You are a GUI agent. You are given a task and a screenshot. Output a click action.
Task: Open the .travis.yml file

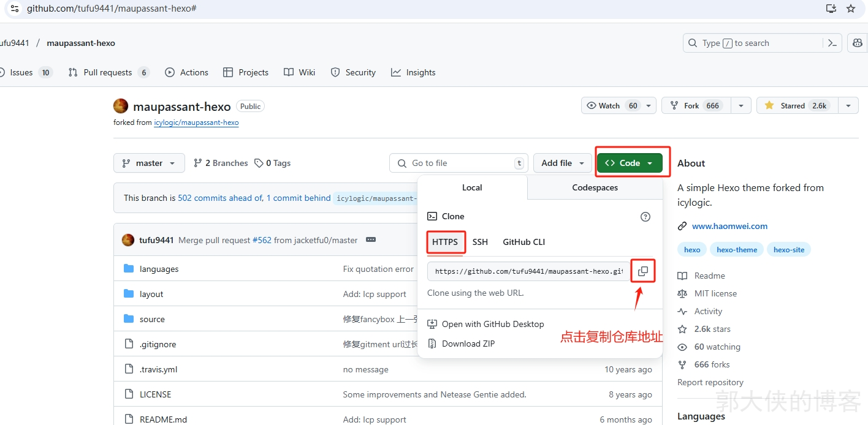click(x=158, y=369)
